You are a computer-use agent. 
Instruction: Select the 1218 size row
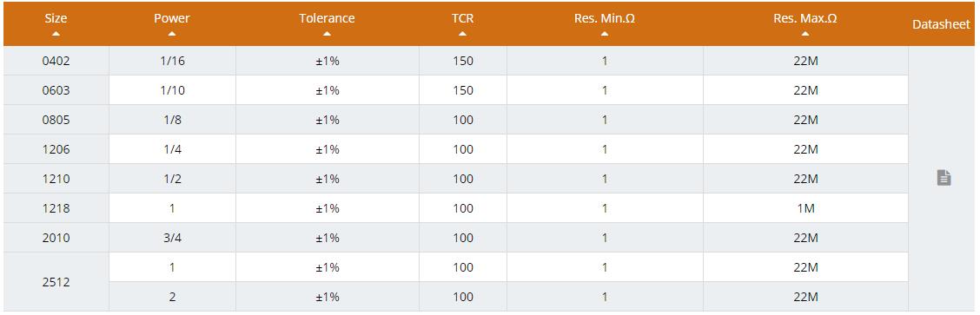pos(455,208)
